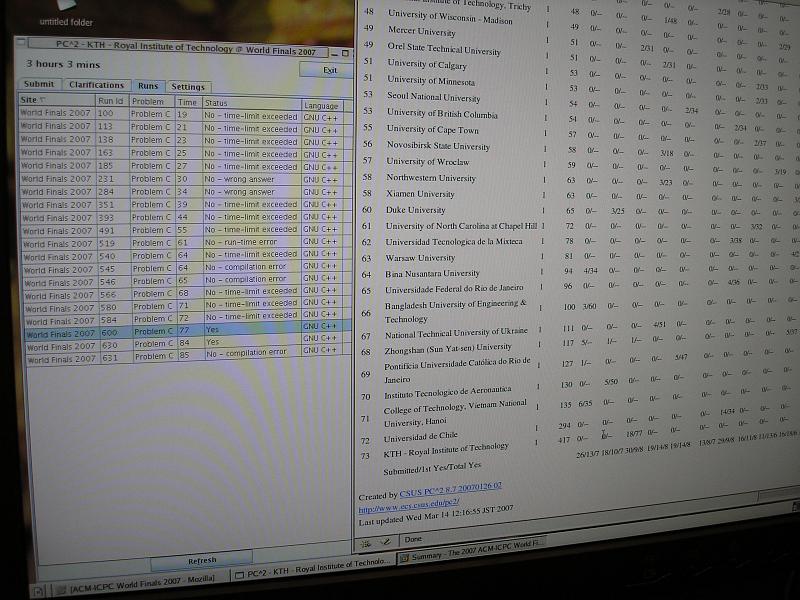Select run 491 row
This screenshot has height=600, width=800.
187,230
